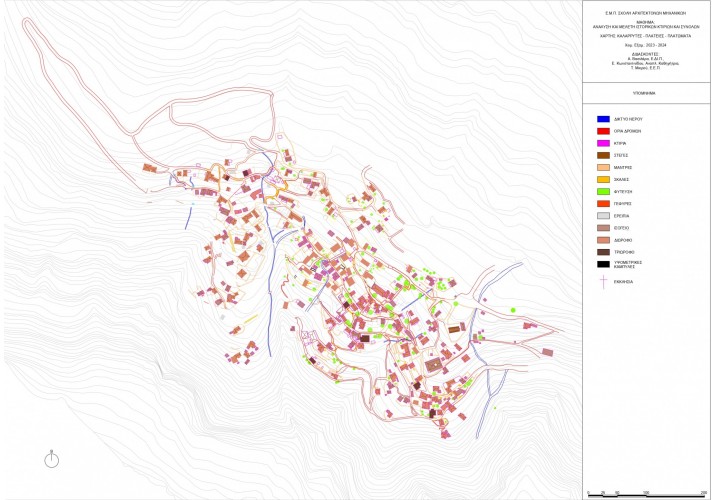Screen dimensions: 715x500
Task: Click the ΔΙΔΑΣΚΟΝΤΕΣ heading in title block
Action: coord(645,54)
